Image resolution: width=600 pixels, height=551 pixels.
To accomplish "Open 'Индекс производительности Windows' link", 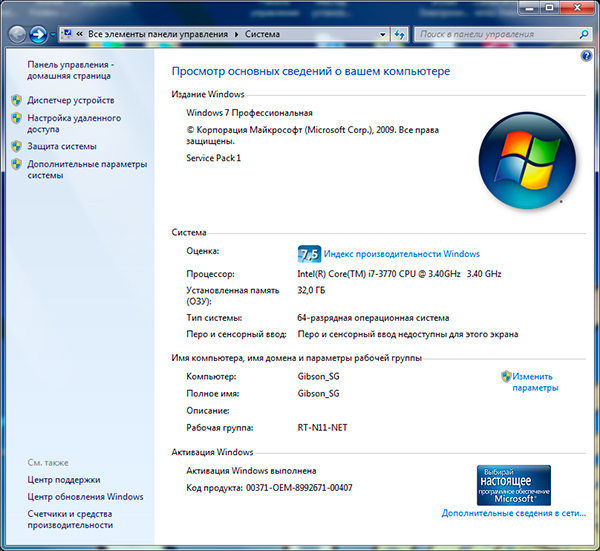I will coord(401,254).
